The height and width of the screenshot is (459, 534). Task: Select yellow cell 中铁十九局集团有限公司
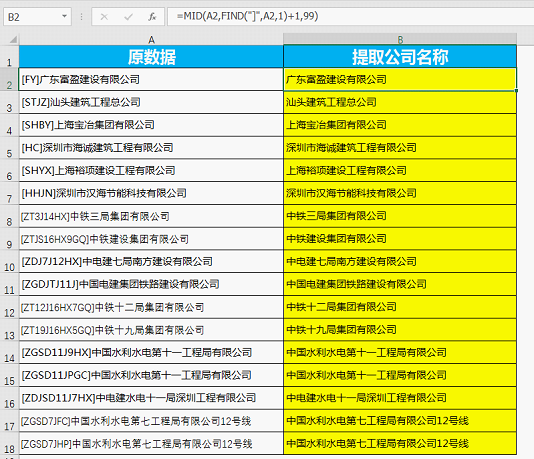coord(400,330)
